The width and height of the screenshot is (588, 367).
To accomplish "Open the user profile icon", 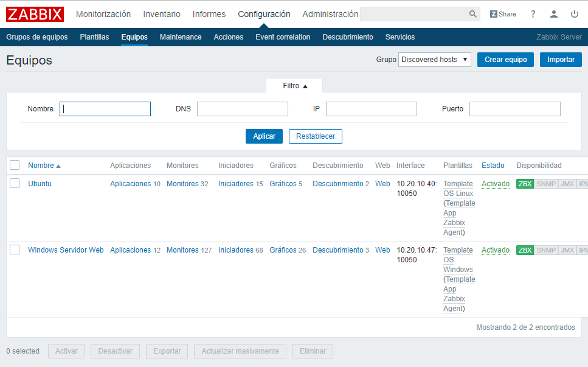I will tap(553, 14).
